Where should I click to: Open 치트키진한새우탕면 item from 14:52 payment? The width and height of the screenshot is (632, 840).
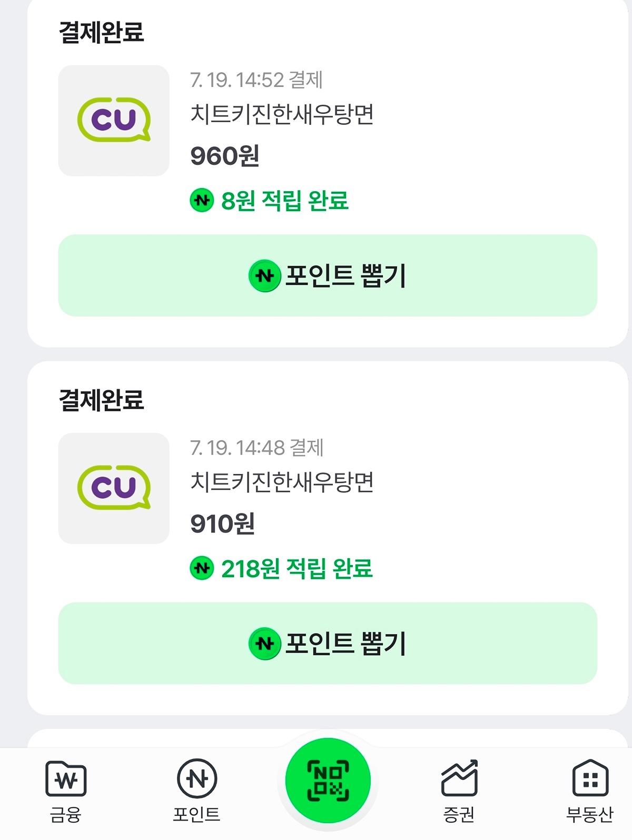(282, 114)
